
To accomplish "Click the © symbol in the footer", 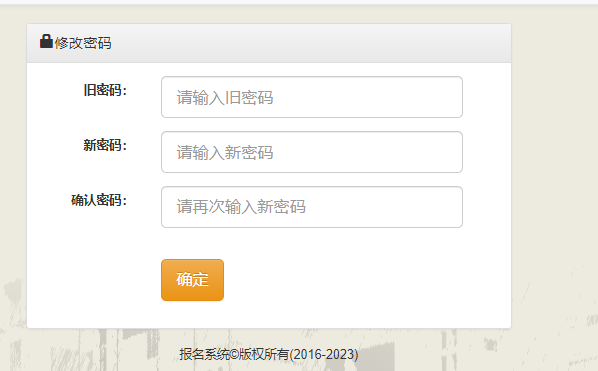I will click(234, 355).
